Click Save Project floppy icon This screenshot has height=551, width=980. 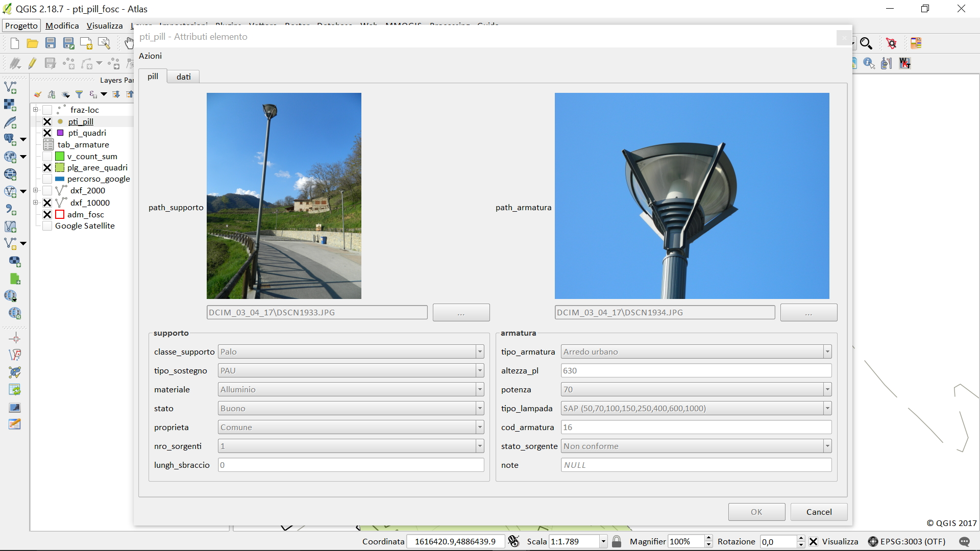pyautogui.click(x=50, y=43)
